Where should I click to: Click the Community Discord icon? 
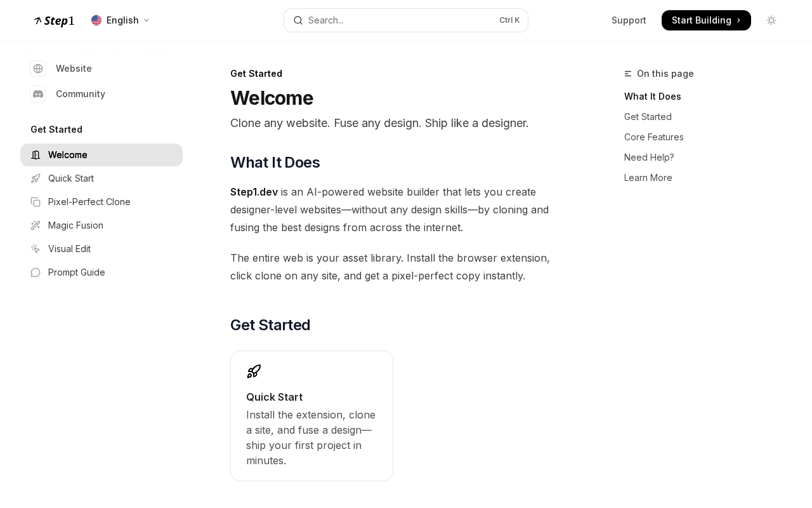38,94
